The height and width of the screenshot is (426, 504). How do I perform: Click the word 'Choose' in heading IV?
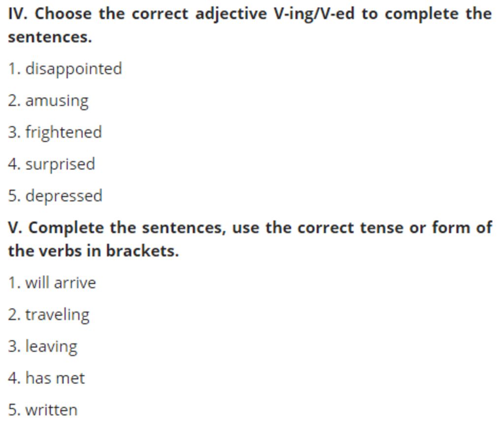pyautogui.click(x=63, y=14)
